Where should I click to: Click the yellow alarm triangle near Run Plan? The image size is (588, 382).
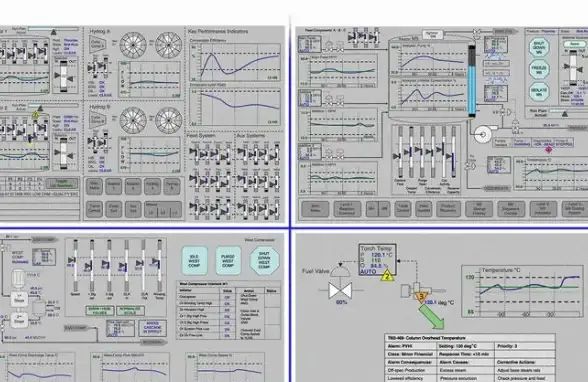pos(36,115)
